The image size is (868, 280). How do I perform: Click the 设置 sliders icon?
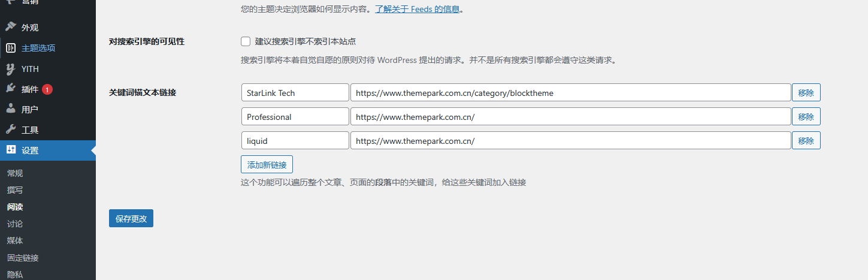[x=11, y=150]
